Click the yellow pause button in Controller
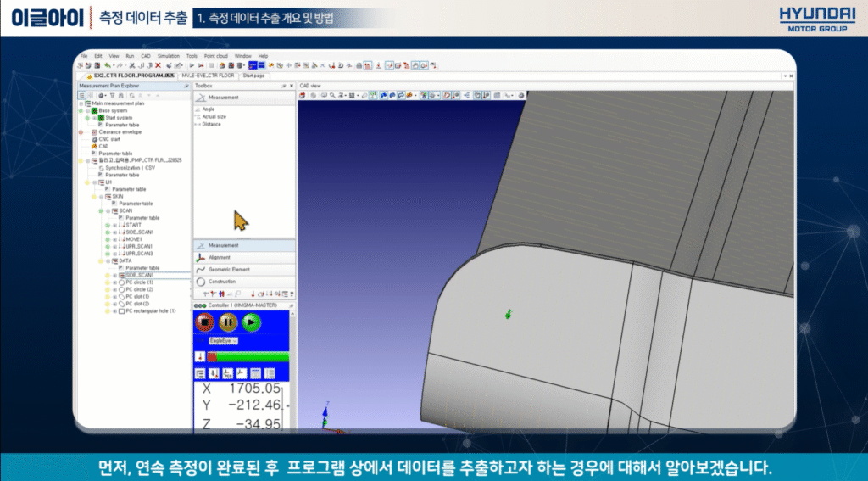This screenshot has height=481, width=868. click(x=228, y=322)
